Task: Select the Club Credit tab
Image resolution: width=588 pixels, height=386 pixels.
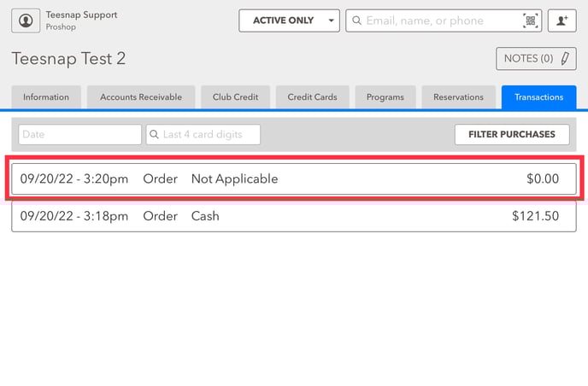Action: (235, 97)
